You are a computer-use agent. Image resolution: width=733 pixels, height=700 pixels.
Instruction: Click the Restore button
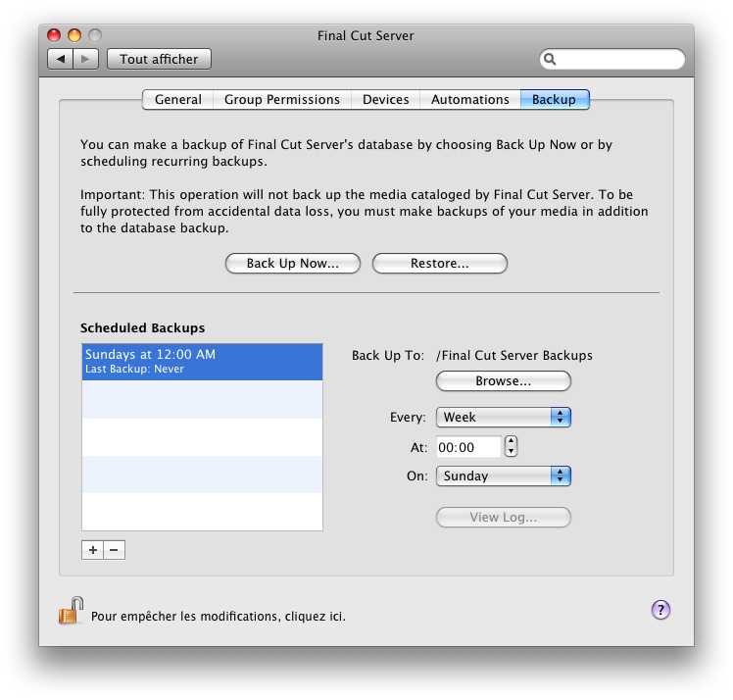tap(439, 264)
